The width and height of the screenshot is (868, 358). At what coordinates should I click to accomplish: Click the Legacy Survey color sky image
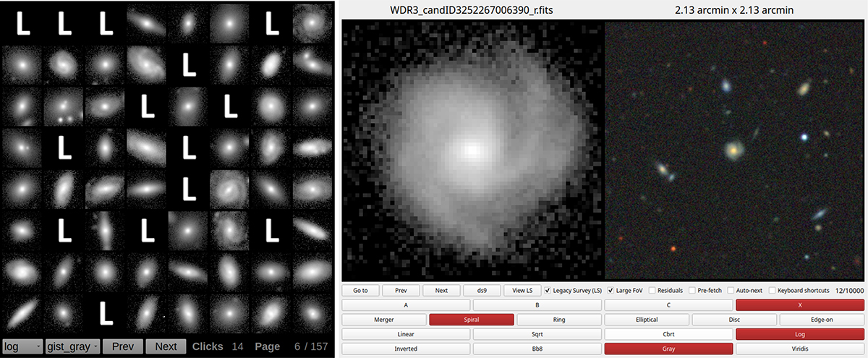pyautogui.click(x=735, y=150)
